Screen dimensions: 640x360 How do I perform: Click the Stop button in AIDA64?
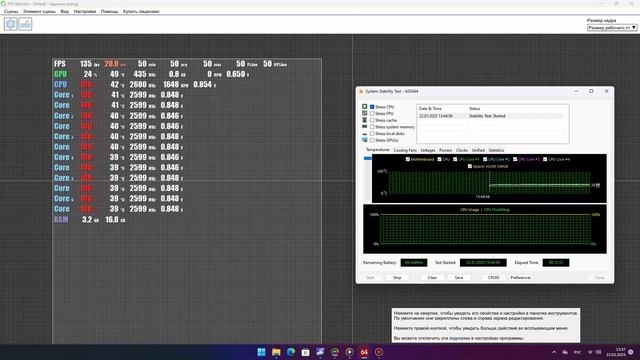(x=397, y=278)
